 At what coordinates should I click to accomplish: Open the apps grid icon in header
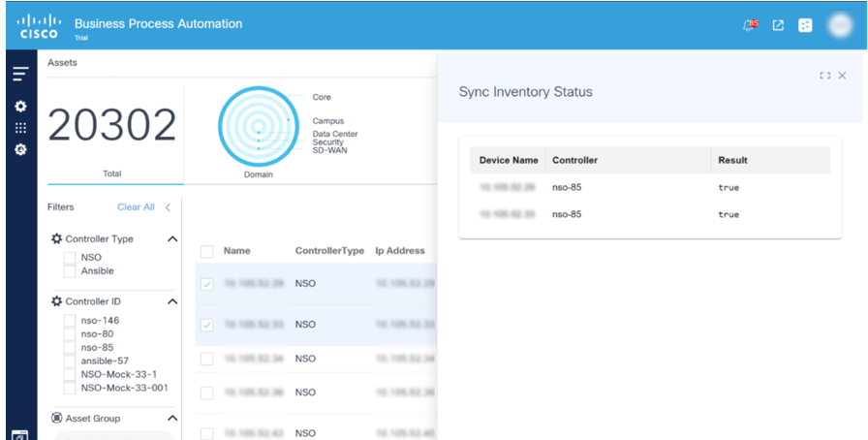[805, 25]
